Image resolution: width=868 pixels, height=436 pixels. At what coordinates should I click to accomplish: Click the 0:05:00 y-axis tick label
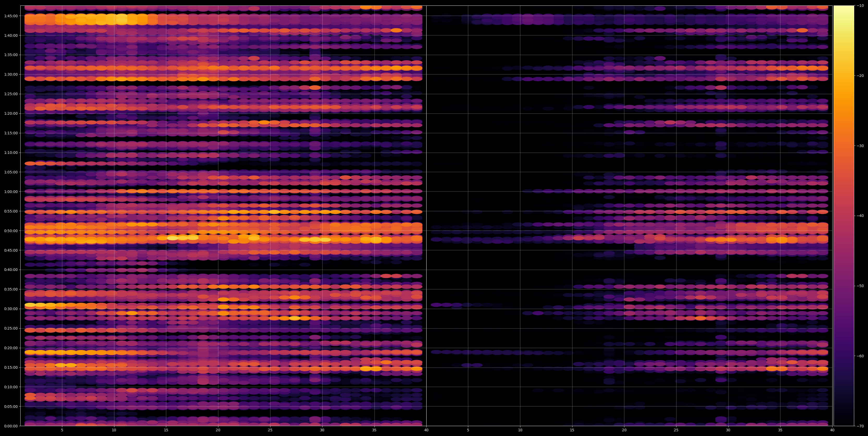point(10,406)
